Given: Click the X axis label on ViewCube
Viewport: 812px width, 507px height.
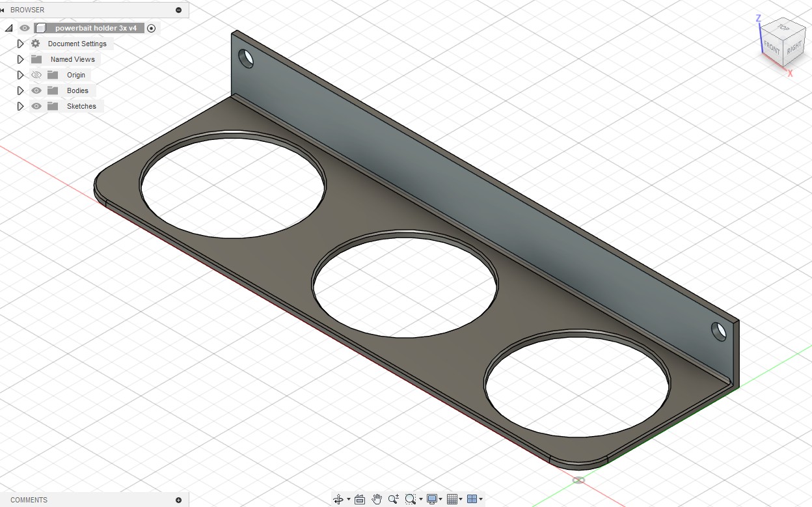Looking at the screenshot, I should (791, 73).
